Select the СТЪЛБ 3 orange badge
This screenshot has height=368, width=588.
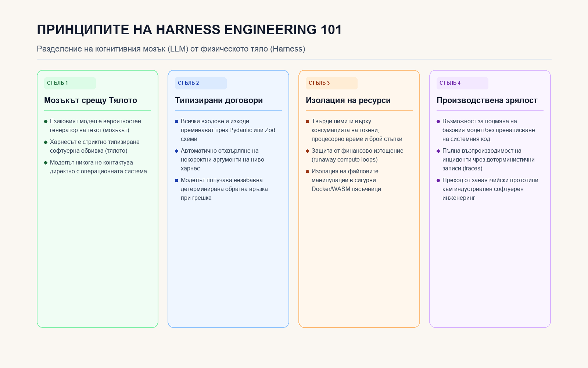pos(331,83)
